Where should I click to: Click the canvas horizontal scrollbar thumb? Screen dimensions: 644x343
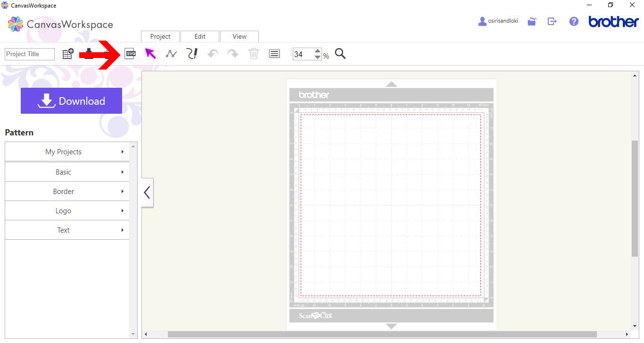click(382, 334)
